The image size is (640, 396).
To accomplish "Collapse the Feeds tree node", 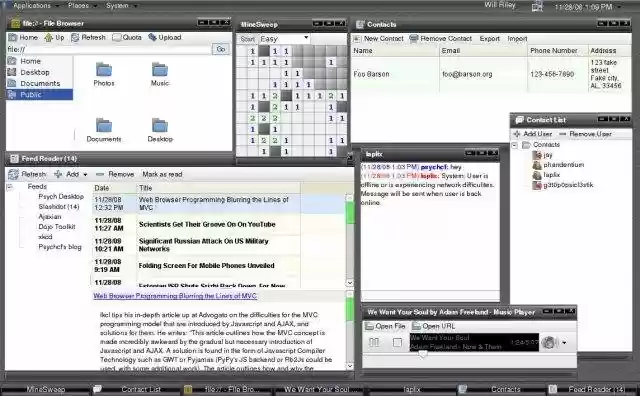I will 9,187.
